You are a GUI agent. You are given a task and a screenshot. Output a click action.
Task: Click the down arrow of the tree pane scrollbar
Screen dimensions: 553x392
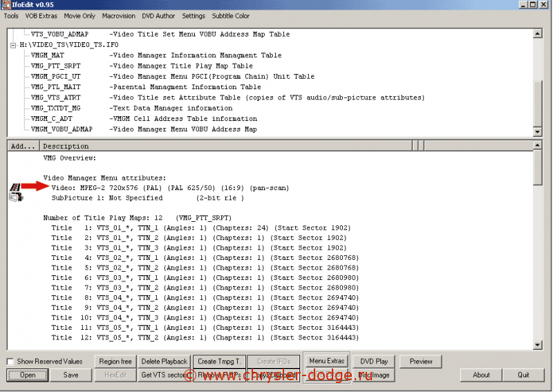tap(538, 131)
